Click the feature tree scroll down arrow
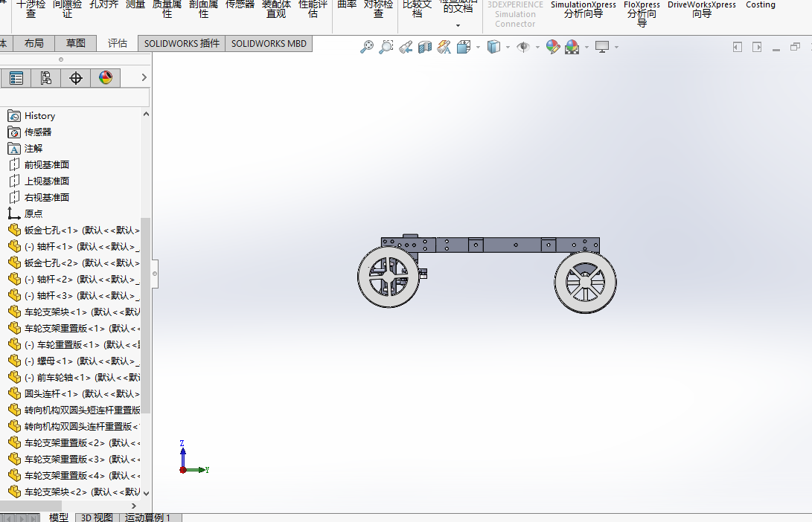Screen dimensions: 812x522 [146, 494]
